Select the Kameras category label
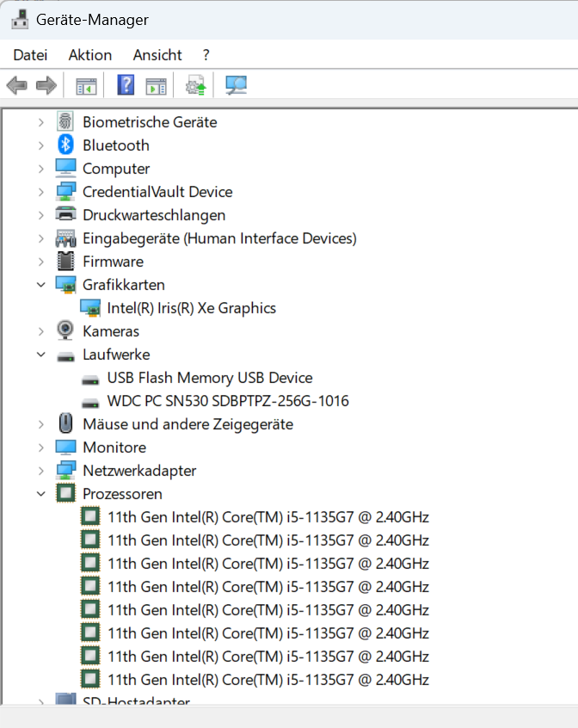Image resolution: width=578 pixels, height=728 pixels. pos(111,331)
